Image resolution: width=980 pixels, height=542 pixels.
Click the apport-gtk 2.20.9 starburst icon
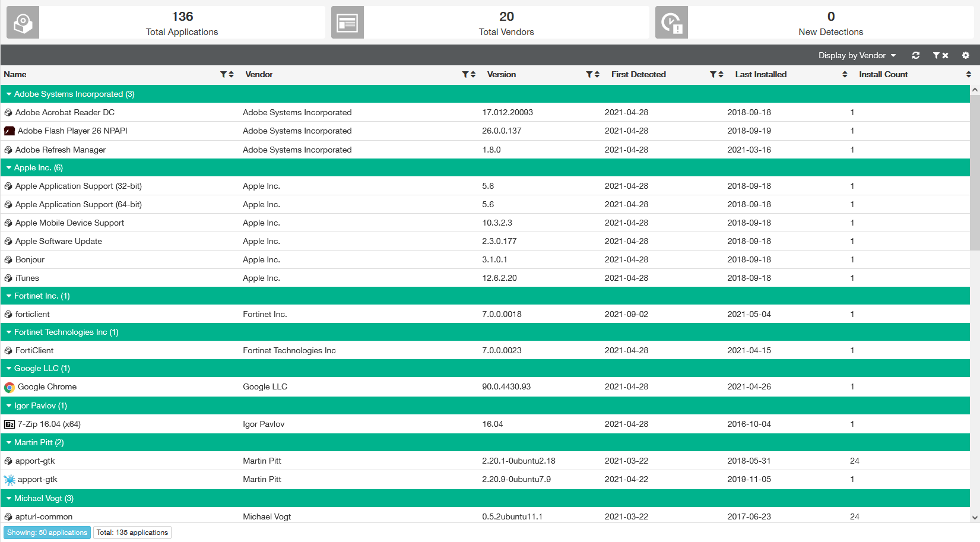pyautogui.click(x=9, y=480)
